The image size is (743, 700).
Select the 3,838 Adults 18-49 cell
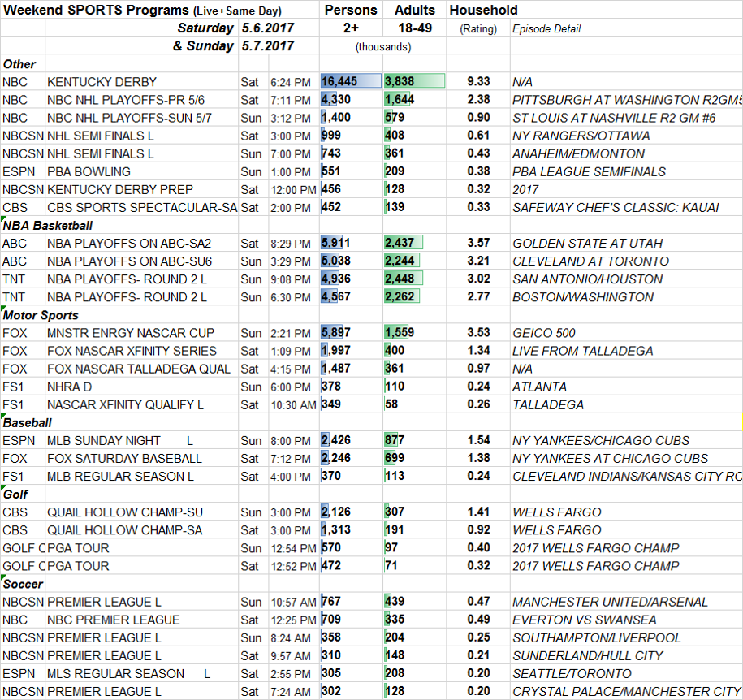[x=414, y=81]
